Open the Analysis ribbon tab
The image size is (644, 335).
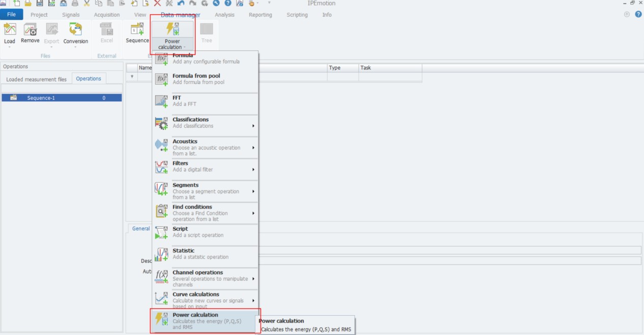pos(224,15)
